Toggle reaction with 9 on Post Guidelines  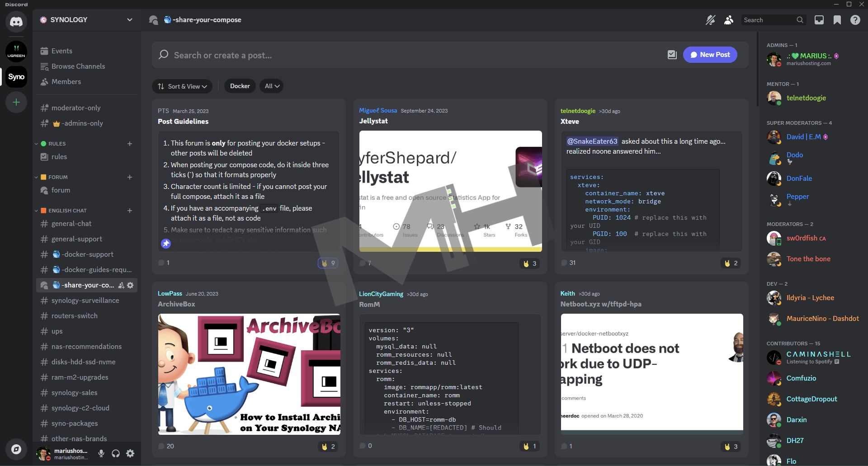[x=328, y=263]
